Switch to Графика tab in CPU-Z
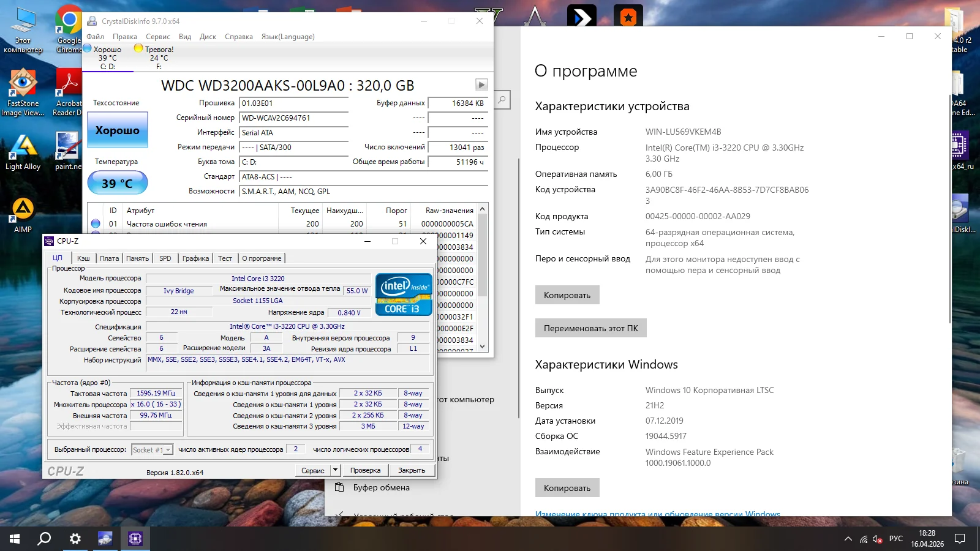980x551 pixels. click(195, 258)
